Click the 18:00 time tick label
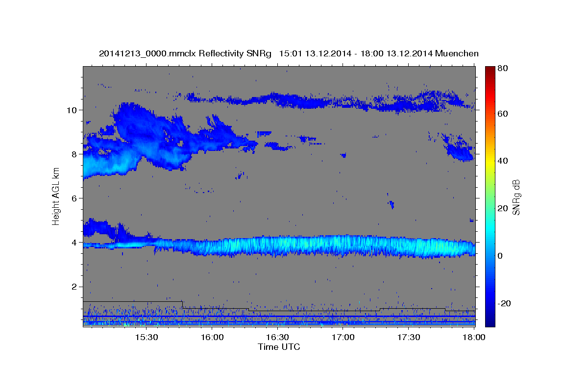Image resolution: width=588 pixels, height=392 pixels. click(474, 338)
